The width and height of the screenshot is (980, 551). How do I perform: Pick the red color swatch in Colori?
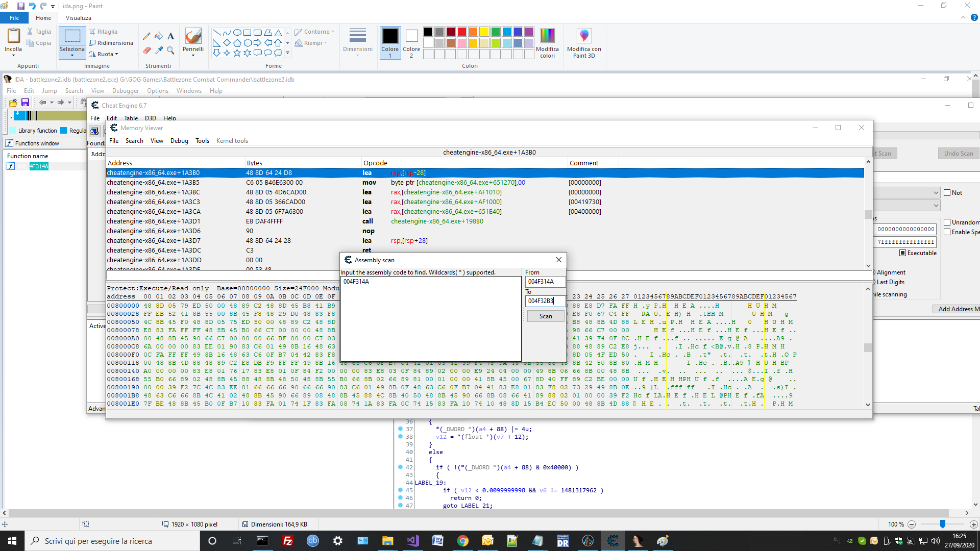click(x=461, y=31)
